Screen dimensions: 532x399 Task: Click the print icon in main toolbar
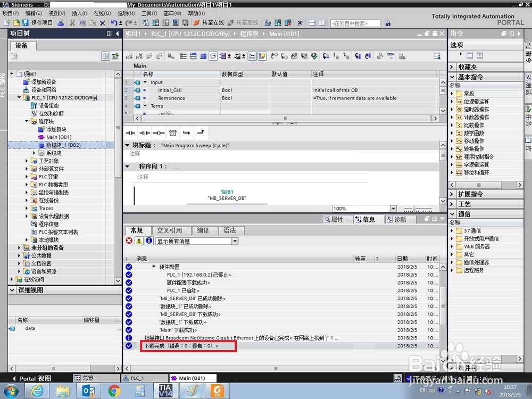(61, 23)
